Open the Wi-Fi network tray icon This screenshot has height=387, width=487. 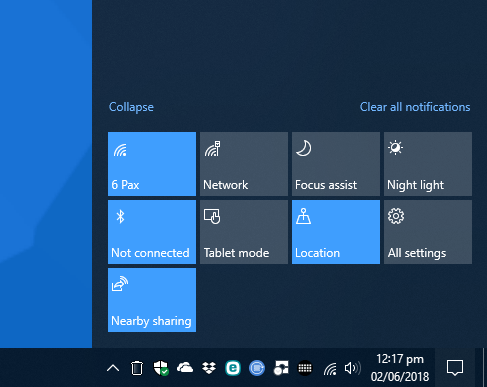[x=330, y=369]
